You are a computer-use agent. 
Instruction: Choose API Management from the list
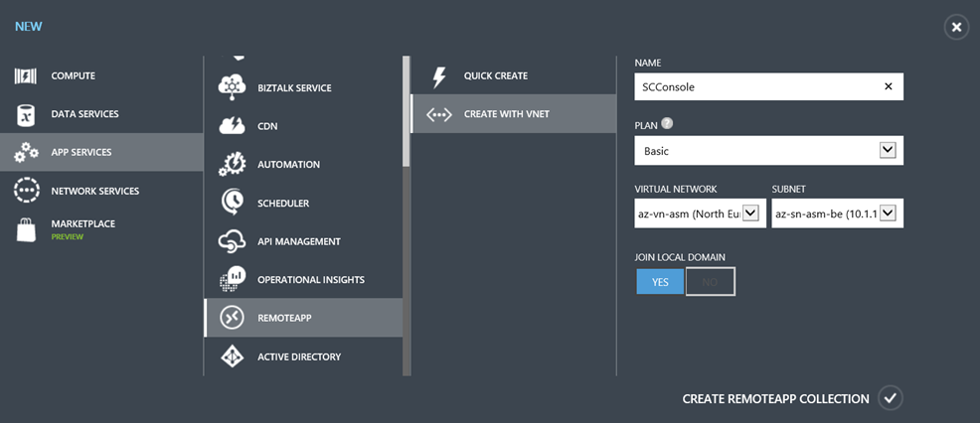[304, 241]
